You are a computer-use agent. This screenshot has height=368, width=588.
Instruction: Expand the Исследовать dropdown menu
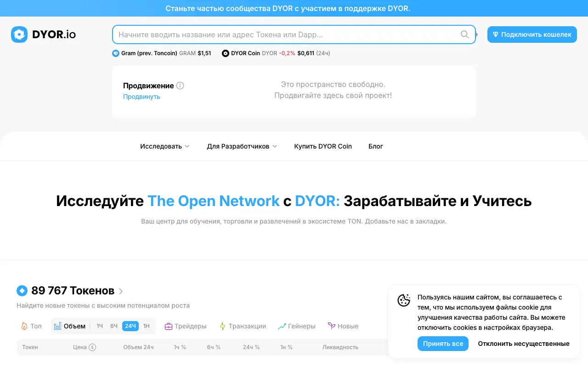tap(165, 146)
